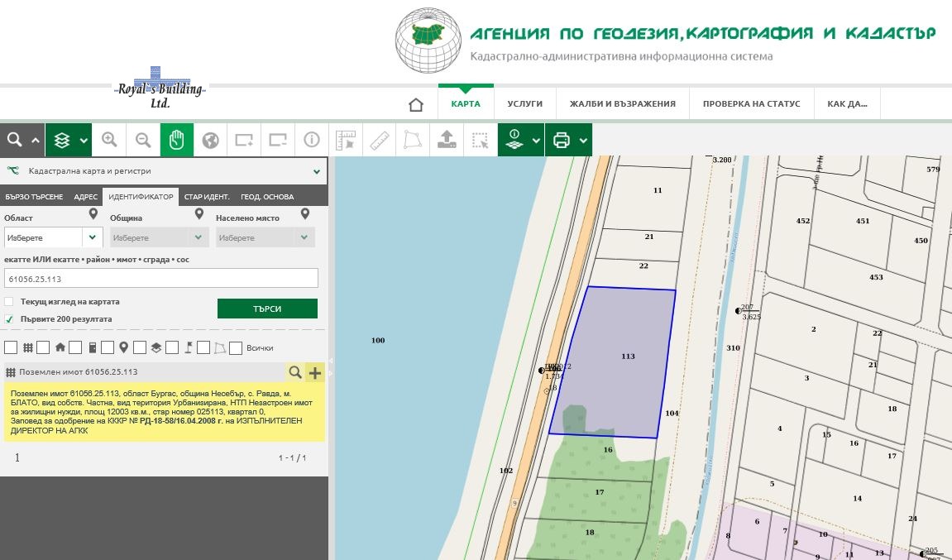Select the info identify tool
This screenshot has height=560, width=952.
tap(312, 141)
